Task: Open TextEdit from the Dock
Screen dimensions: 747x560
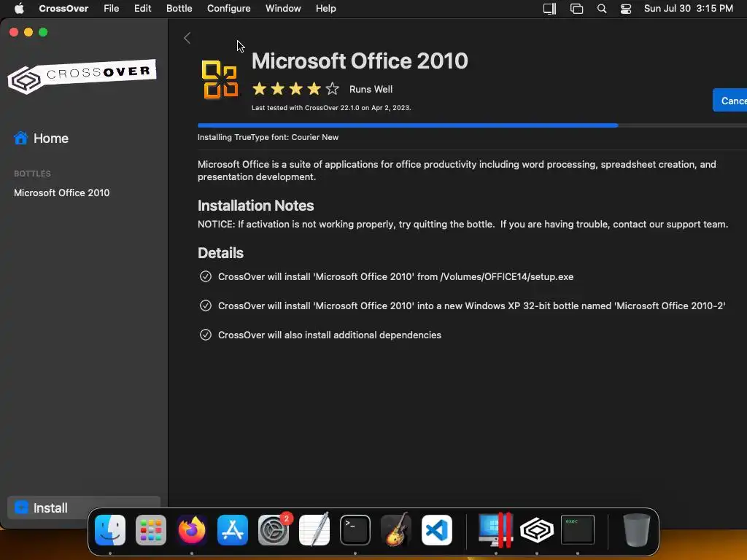Action: pyautogui.click(x=314, y=530)
